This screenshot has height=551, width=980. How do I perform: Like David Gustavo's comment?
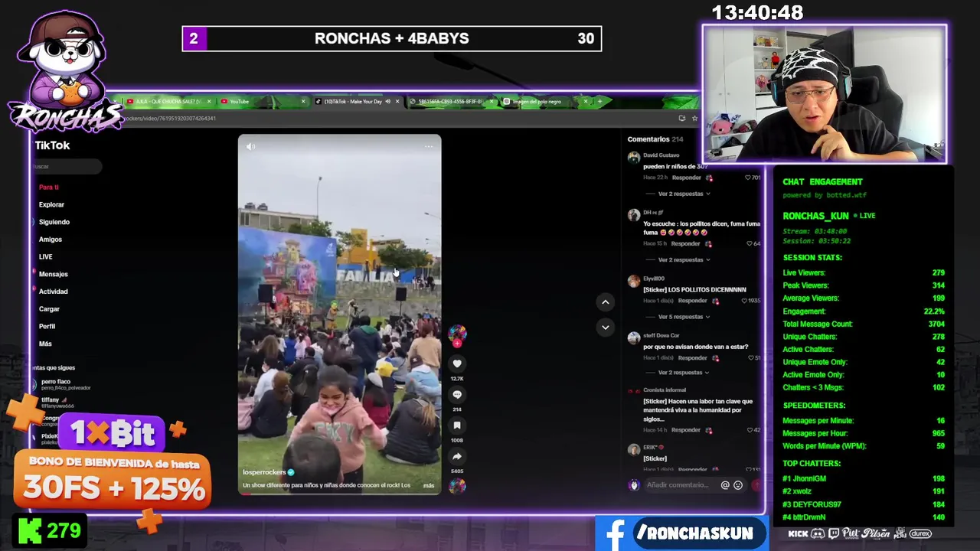748,178
